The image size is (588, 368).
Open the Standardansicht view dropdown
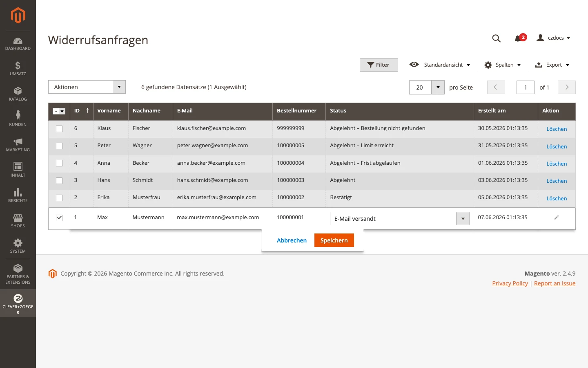click(x=440, y=65)
